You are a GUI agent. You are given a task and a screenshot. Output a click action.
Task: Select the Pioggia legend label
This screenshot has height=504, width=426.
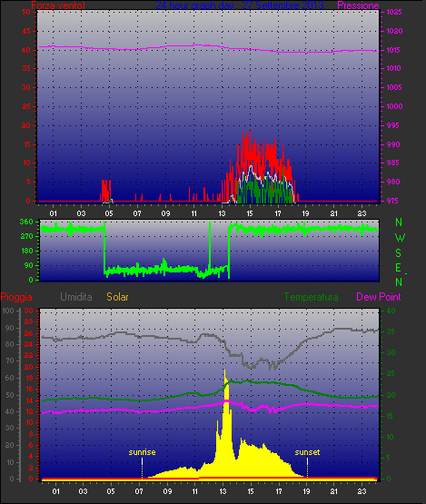[16, 297]
